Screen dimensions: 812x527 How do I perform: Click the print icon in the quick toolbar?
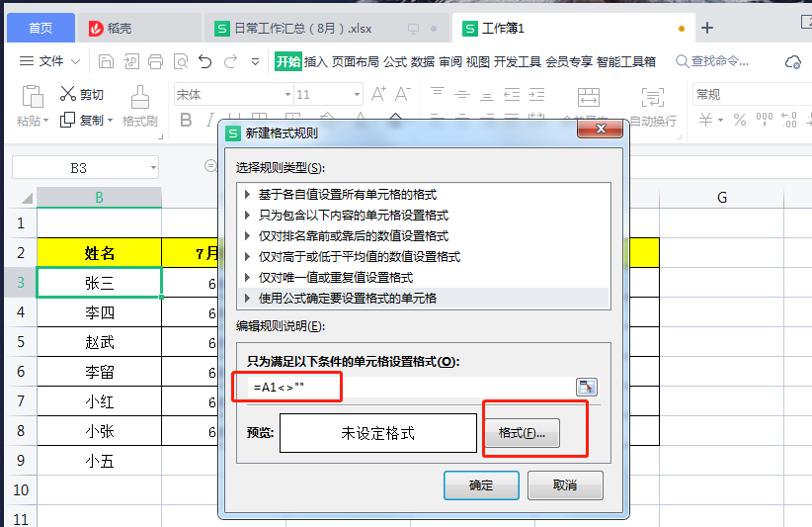pos(155,61)
